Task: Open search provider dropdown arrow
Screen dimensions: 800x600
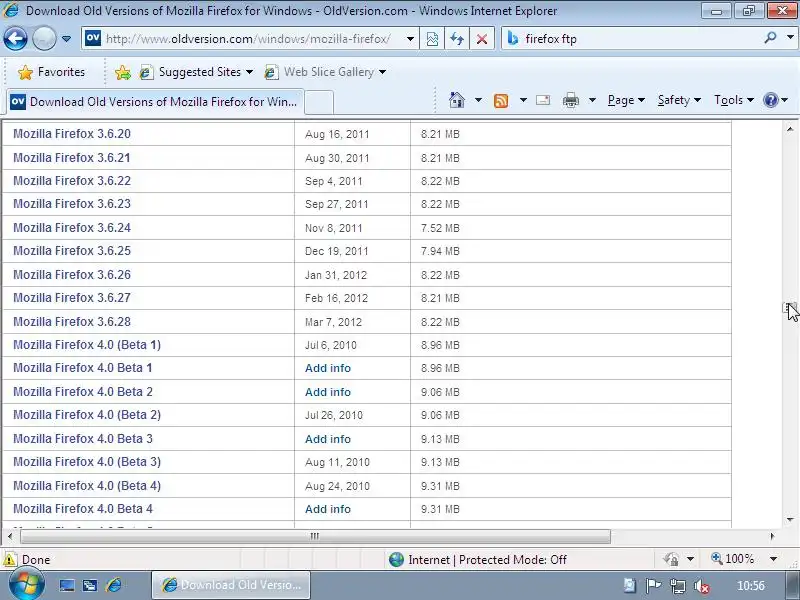Action: pyautogui.click(x=790, y=38)
